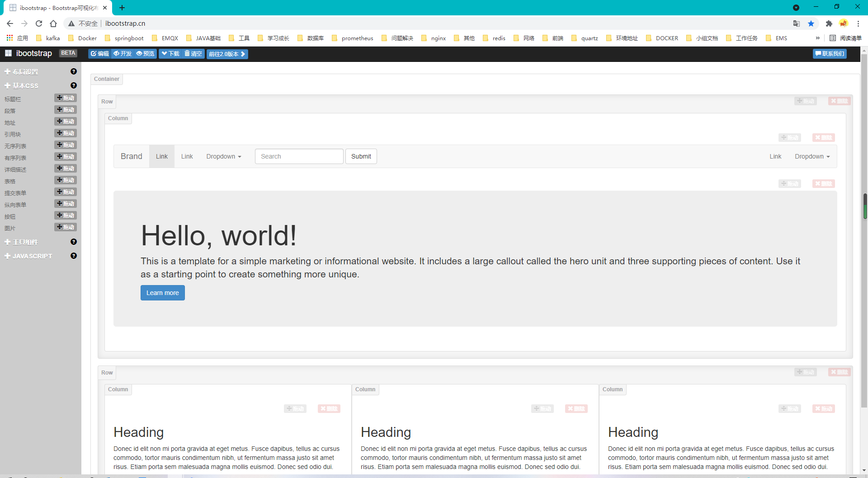Click the Brand link in navbar
Image resolution: width=868 pixels, height=478 pixels.
[x=132, y=156]
